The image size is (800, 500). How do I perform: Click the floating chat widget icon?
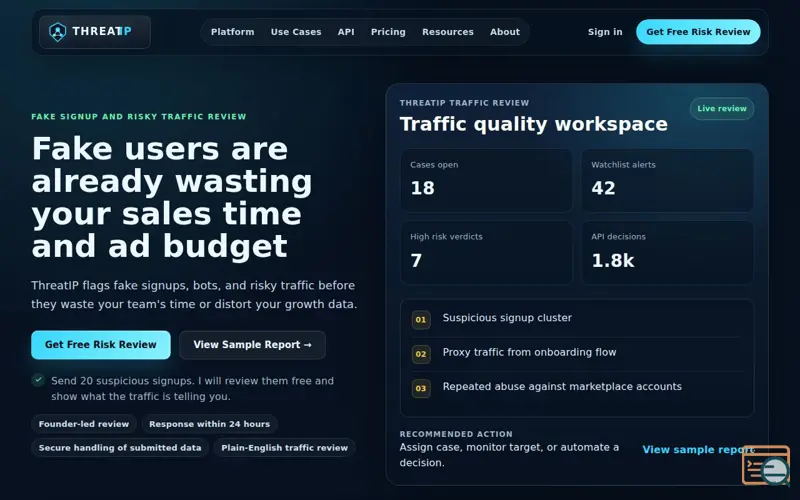pyautogui.click(x=766, y=465)
